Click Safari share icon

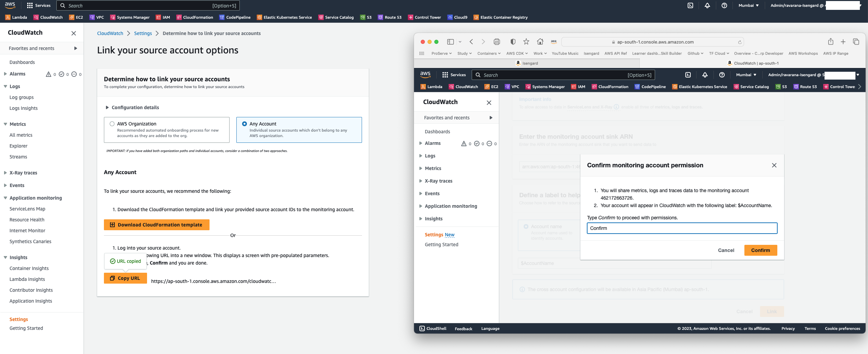coord(831,41)
